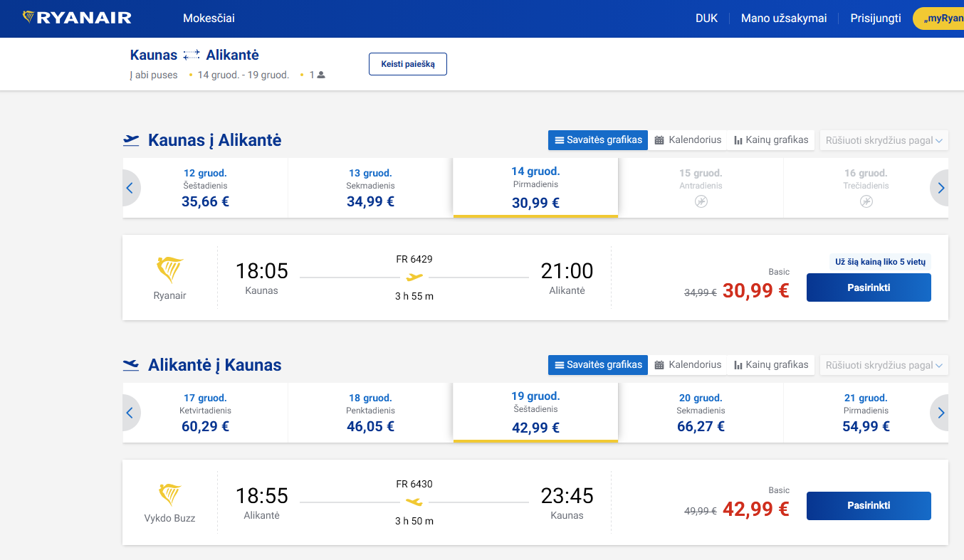
Task: Click the 'Už šią kainą liko 5 vietų' badge
Action: [x=880, y=262]
